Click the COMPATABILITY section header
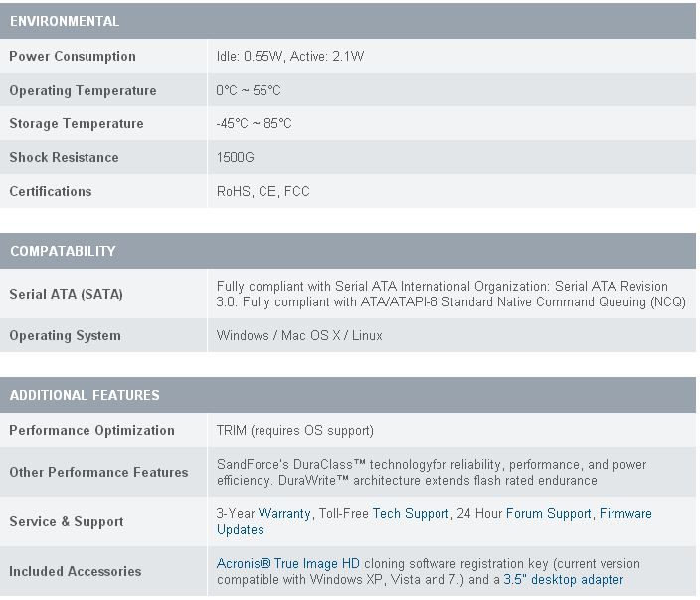The width and height of the screenshot is (700, 600). 63,251
